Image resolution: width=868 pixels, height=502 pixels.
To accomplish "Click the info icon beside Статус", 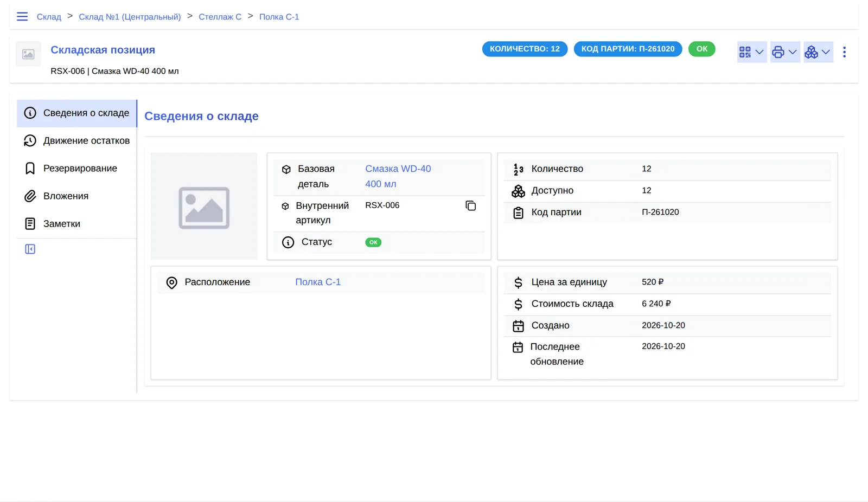I will pos(288,242).
